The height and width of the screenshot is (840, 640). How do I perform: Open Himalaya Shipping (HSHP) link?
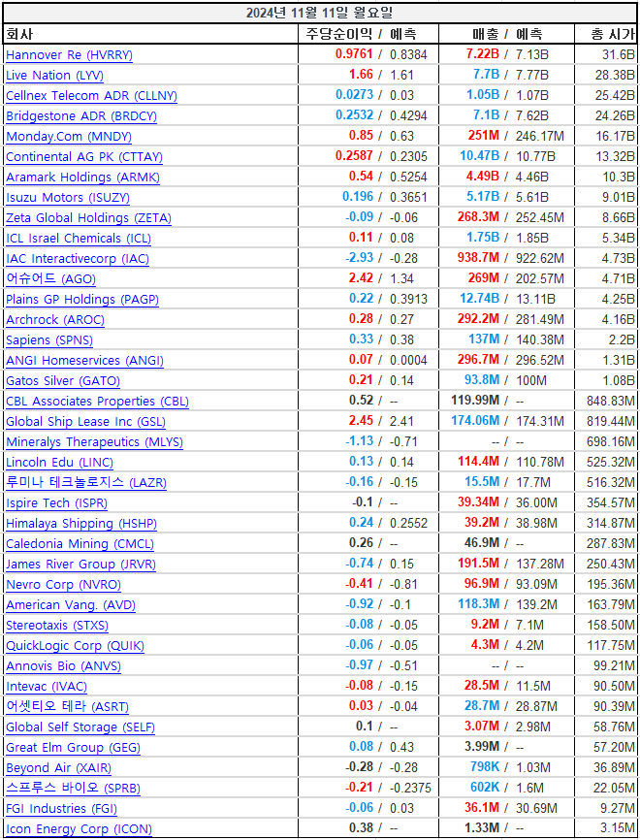click(81, 523)
